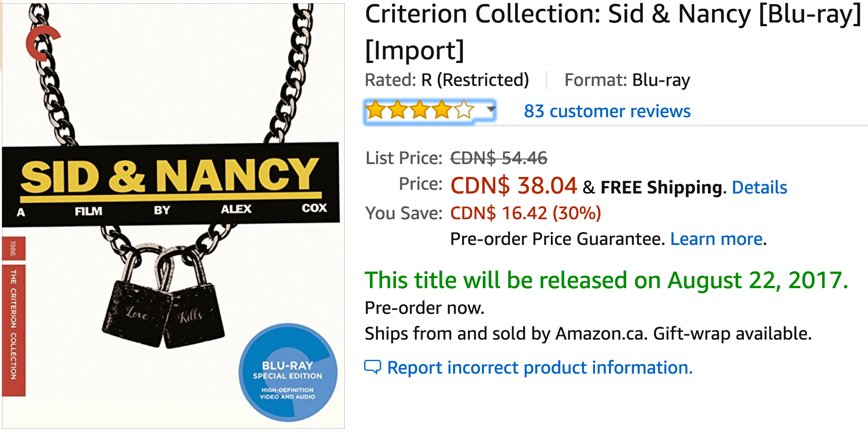Screen dimensions: 868x432
Task: Click the star rating icon
Action: [420, 110]
